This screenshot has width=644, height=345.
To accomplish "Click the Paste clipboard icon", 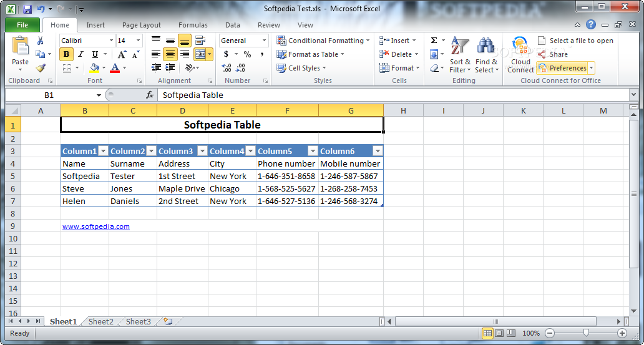I will coord(20,46).
